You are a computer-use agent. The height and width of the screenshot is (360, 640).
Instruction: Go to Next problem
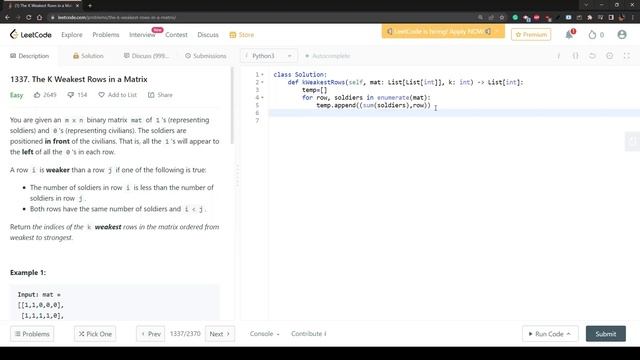220,334
